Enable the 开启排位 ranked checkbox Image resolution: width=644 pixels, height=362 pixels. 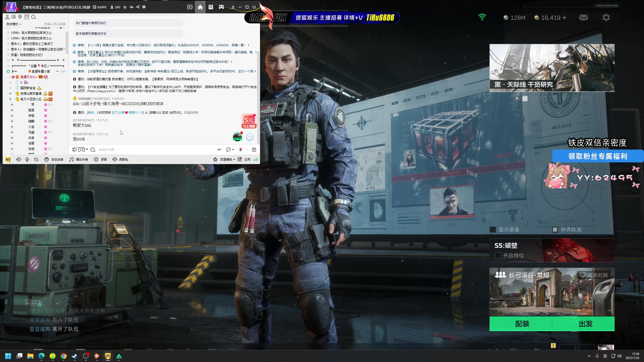(x=498, y=255)
